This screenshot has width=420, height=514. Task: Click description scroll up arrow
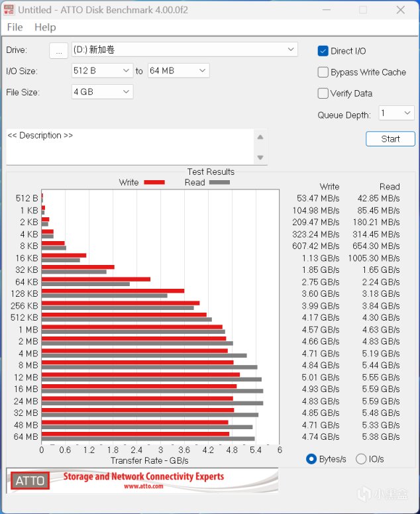(260, 137)
